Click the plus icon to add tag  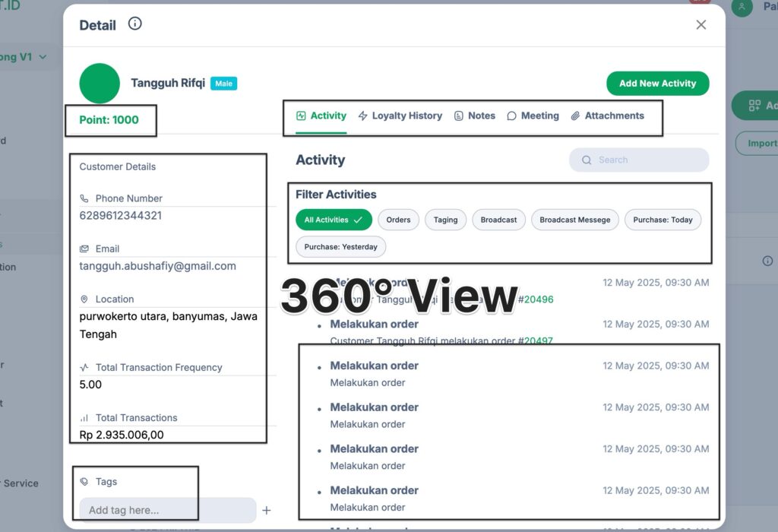(267, 511)
